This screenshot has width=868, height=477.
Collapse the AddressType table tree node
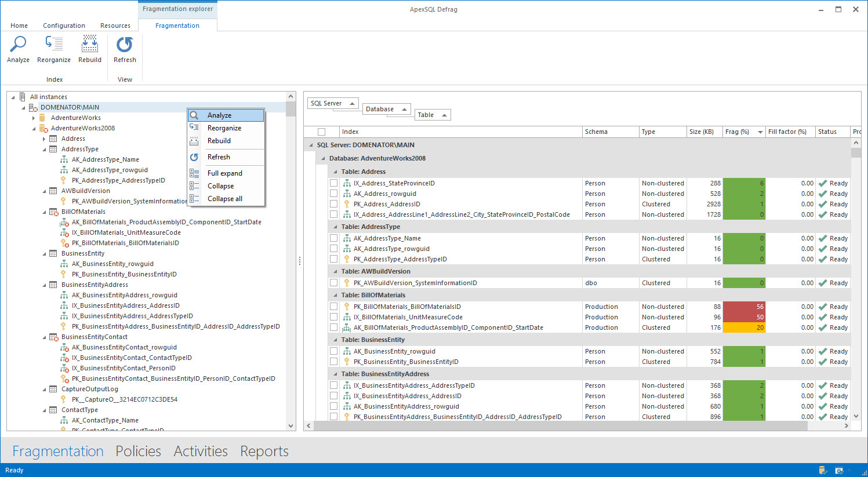coord(44,149)
